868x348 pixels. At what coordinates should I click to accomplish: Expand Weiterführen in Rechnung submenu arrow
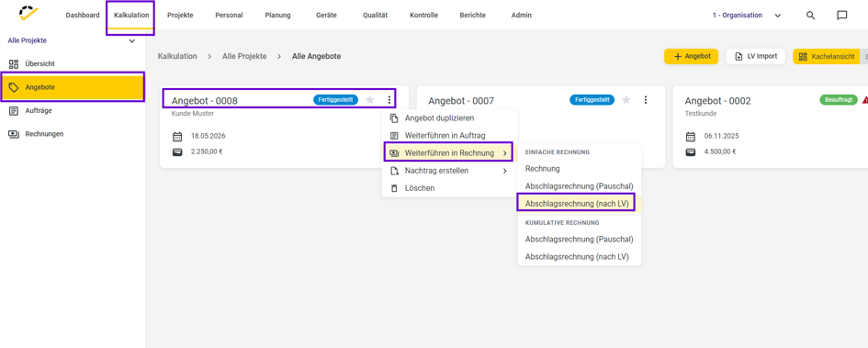(x=504, y=152)
